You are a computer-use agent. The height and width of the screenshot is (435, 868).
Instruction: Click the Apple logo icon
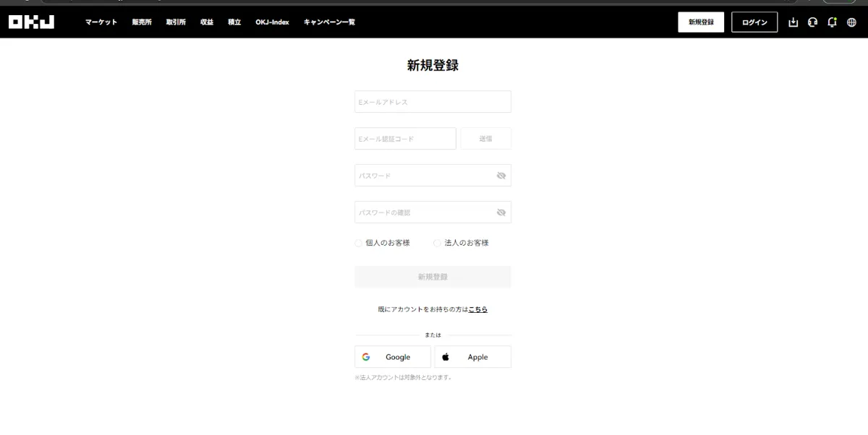[446, 357]
